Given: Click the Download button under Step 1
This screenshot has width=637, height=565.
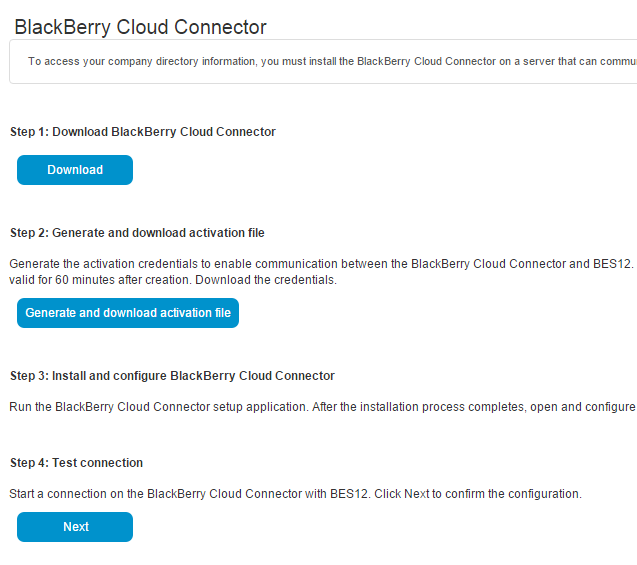Looking at the screenshot, I should click(75, 170).
